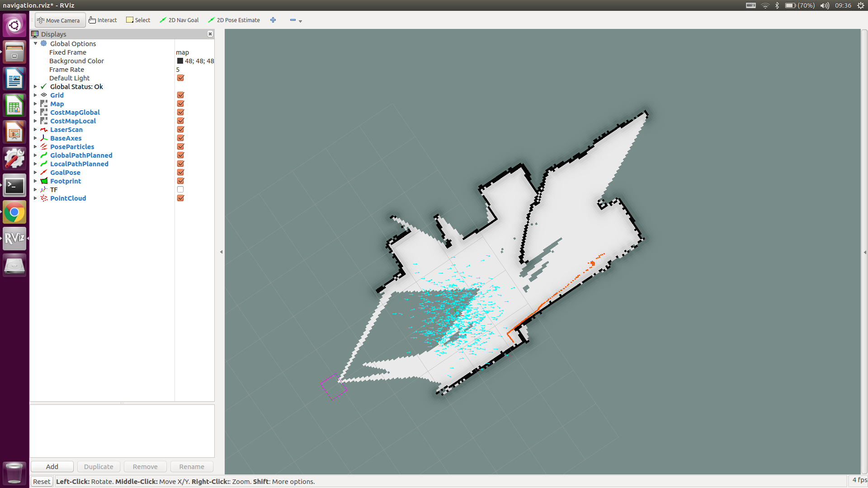Click the GoalPose arrow icon
This screenshot has width=868, height=488.
44,172
